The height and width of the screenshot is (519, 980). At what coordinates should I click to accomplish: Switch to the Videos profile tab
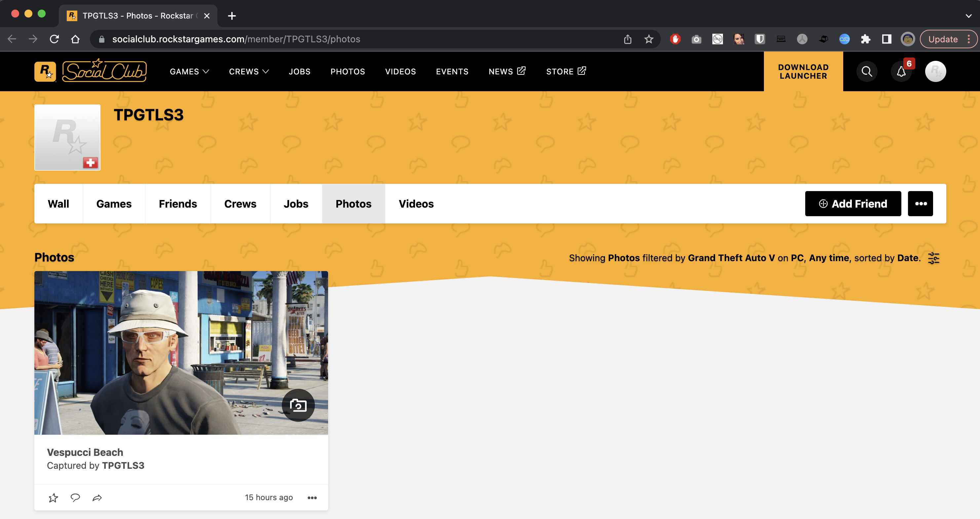click(416, 204)
